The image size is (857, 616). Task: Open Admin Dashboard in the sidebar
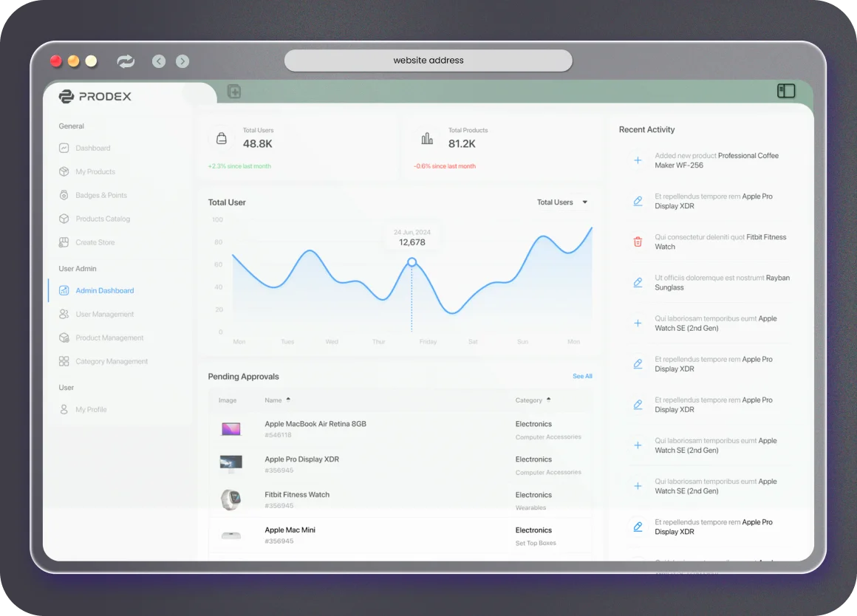pos(104,290)
